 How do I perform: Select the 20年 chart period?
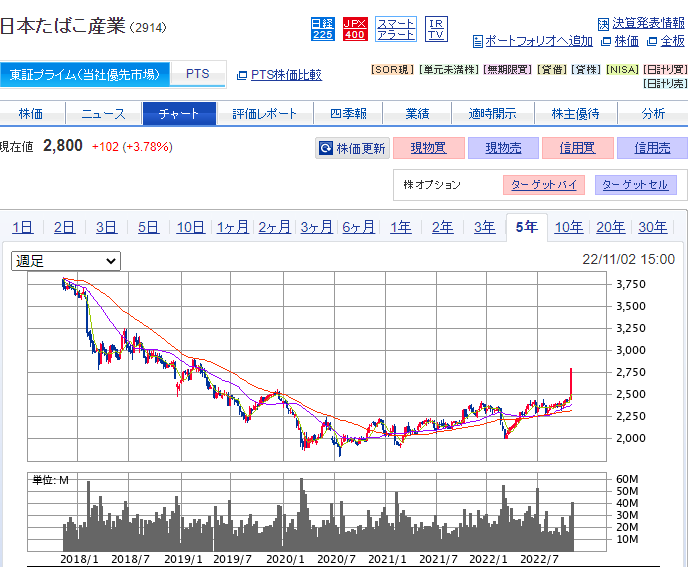tap(611, 227)
